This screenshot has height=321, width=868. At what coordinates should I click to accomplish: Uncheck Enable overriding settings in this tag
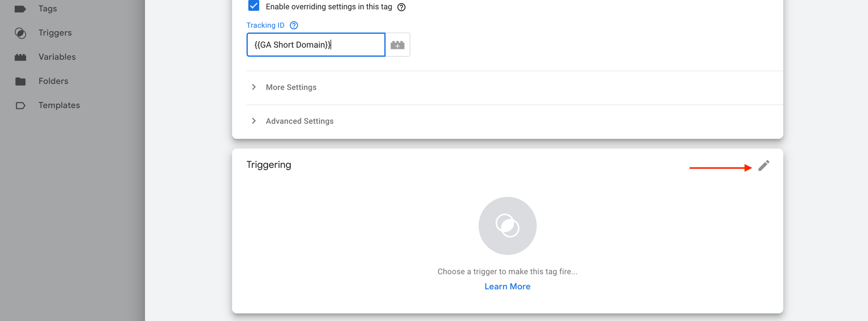[x=254, y=6]
